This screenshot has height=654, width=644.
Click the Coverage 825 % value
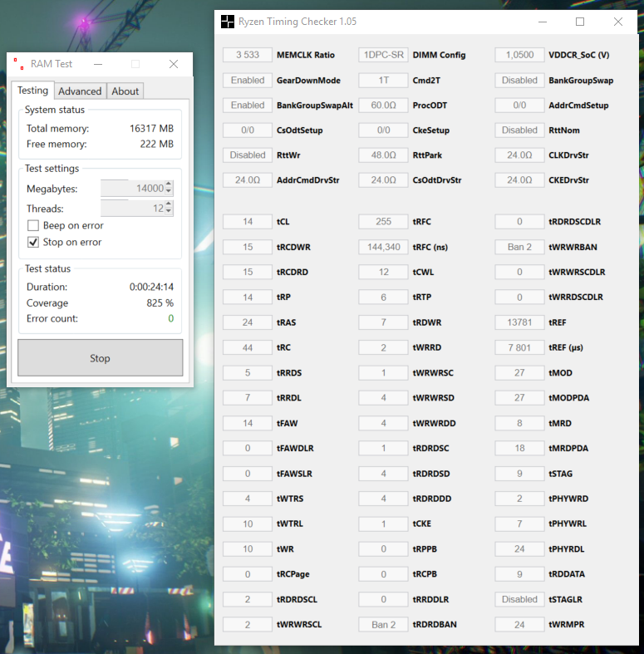click(160, 302)
